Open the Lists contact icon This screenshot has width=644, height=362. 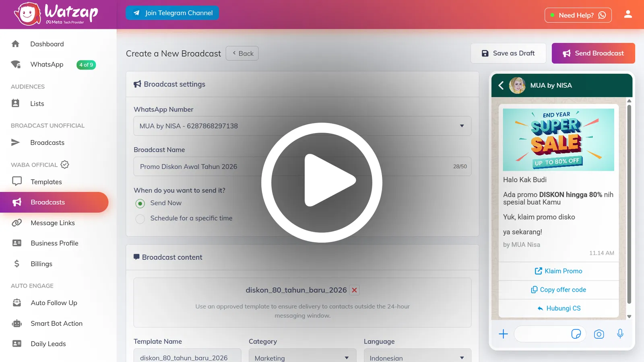pos(15,103)
